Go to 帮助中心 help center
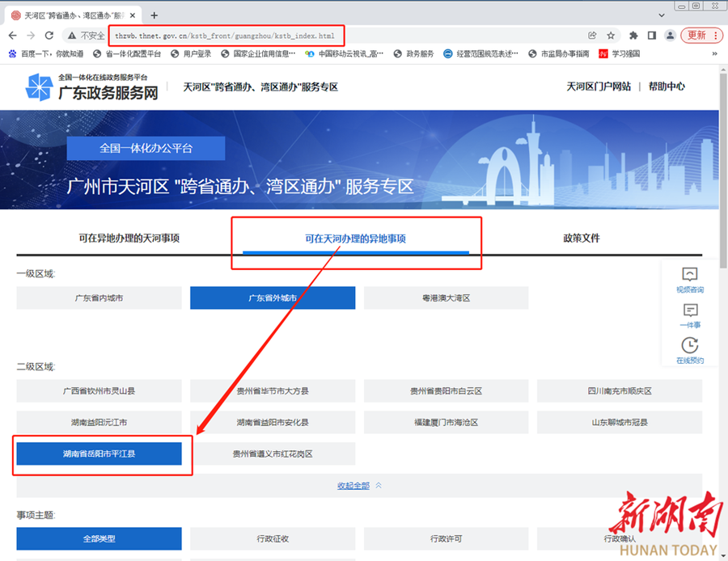The image size is (728, 561). (667, 86)
